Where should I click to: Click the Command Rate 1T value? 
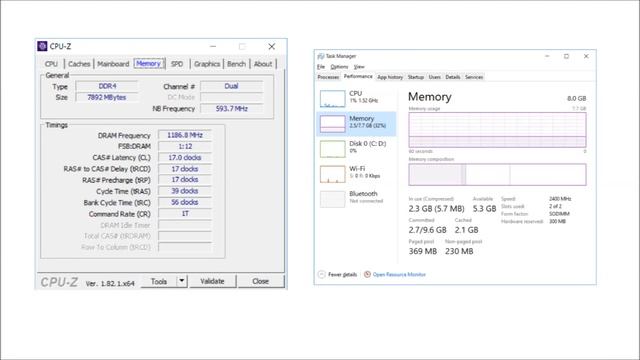click(185, 213)
